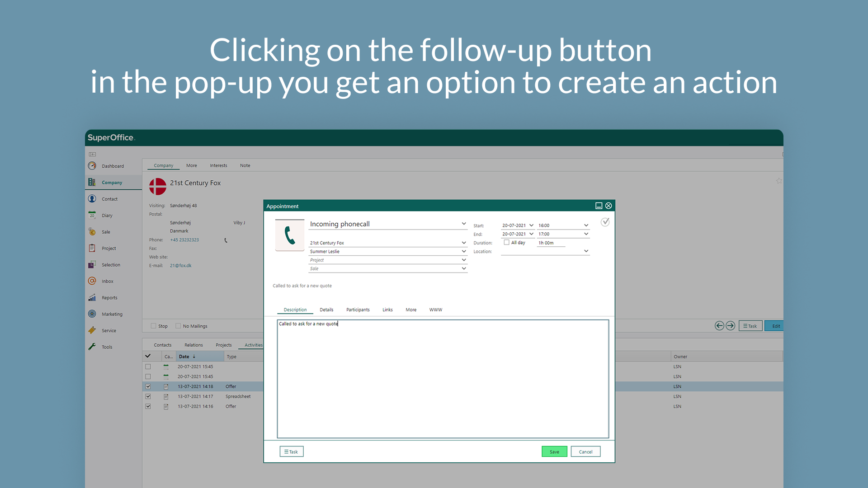
Task: Expand the Location dropdown
Action: [586, 251]
